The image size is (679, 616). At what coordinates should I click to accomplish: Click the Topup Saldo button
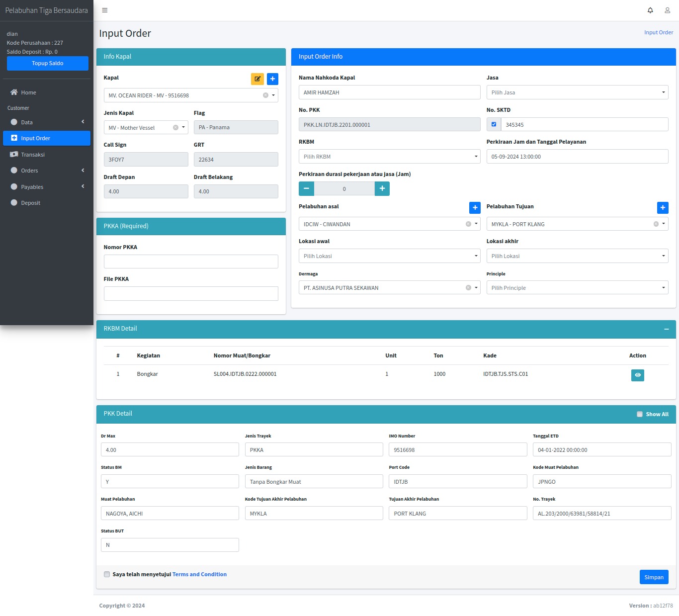click(x=48, y=63)
